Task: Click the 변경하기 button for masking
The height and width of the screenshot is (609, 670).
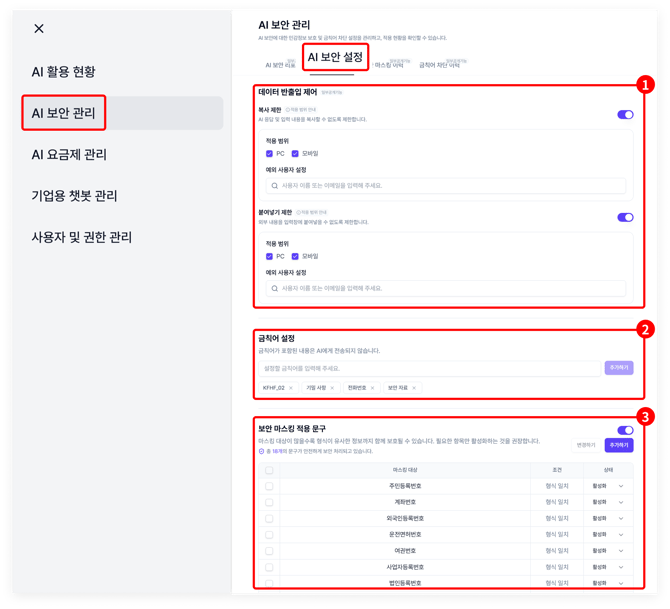Action: [585, 445]
